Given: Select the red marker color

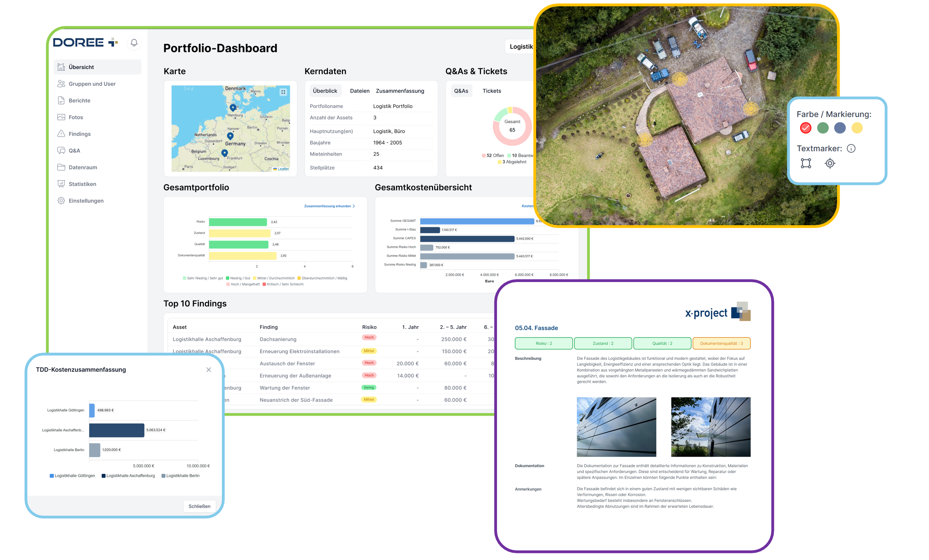Looking at the screenshot, I should tap(805, 128).
